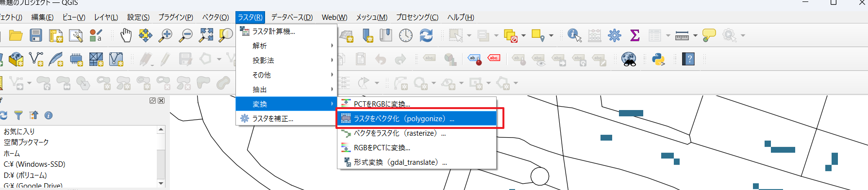Open プラグイン(P) menu
The image size is (868, 190).
coord(176,17)
